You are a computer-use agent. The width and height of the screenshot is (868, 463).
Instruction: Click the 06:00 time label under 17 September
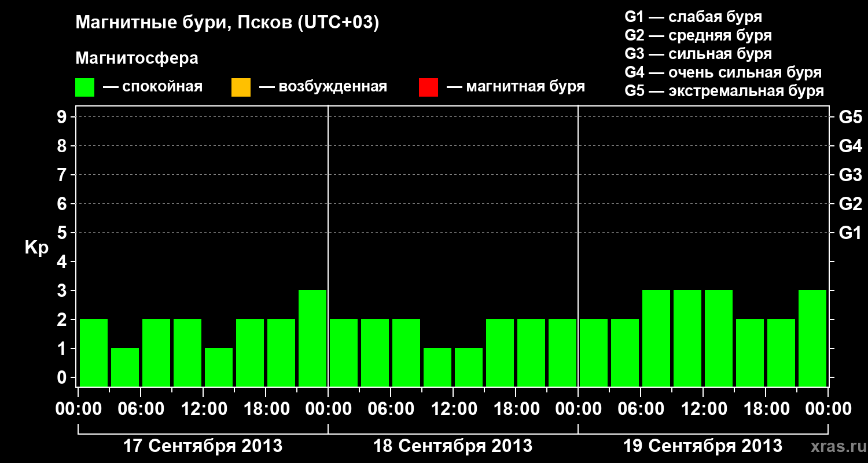pyautogui.click(x=141, y=410)
